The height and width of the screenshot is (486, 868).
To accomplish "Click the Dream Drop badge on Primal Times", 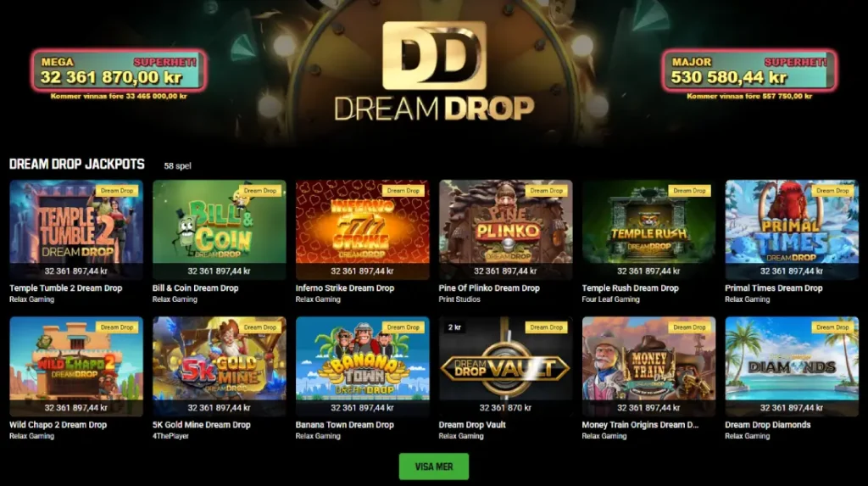I will [x=832, y=191].
